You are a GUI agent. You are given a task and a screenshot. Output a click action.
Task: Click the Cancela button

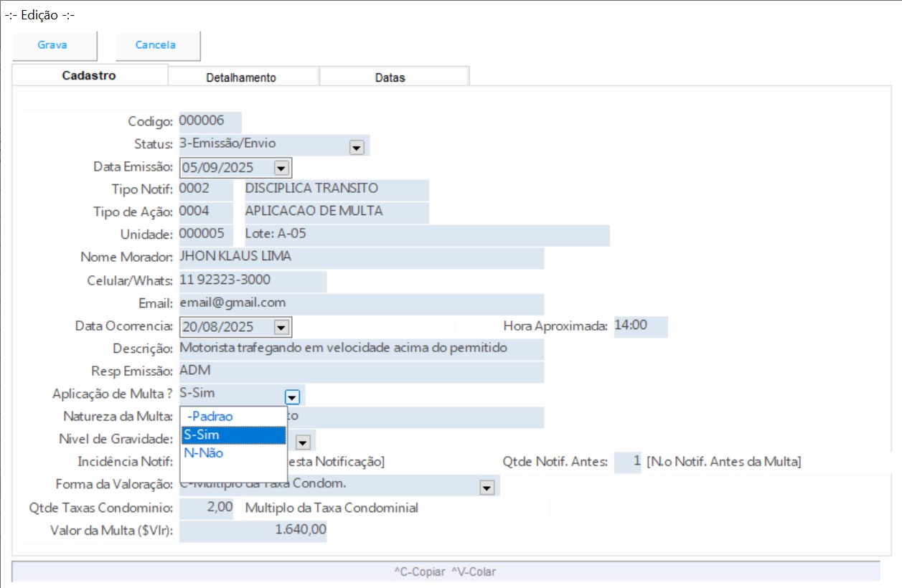(156, 45)
